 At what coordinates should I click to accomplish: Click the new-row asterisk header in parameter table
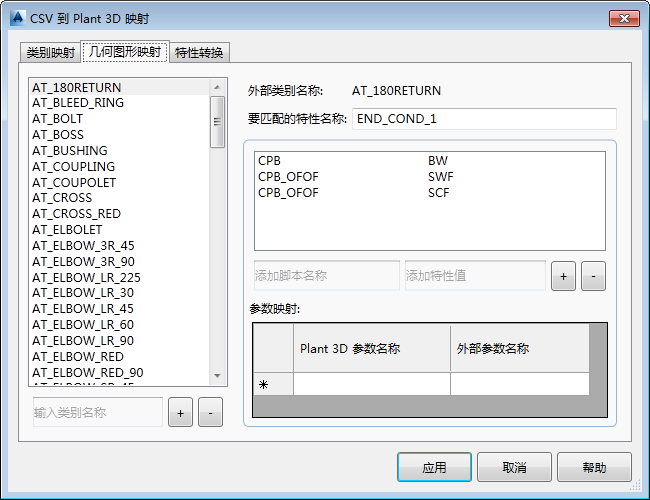[273, 384]
